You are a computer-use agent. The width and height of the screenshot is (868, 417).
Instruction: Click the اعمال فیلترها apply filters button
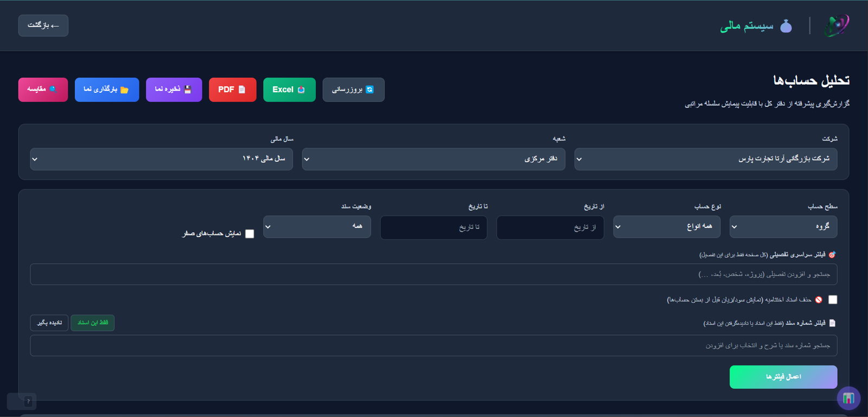783,377
